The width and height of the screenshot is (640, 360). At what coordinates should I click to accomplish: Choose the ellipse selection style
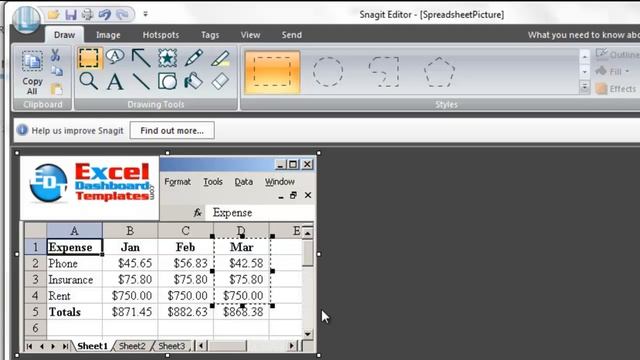click(x=328, y=72)
